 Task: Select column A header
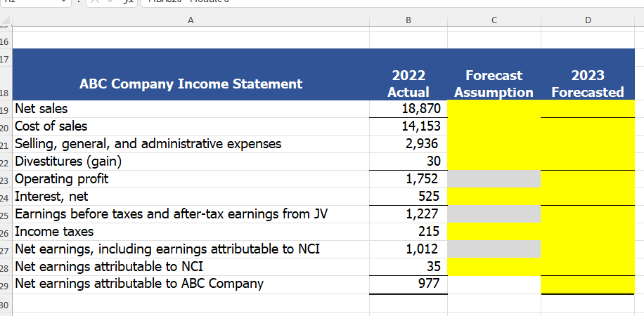coord(191,20)
